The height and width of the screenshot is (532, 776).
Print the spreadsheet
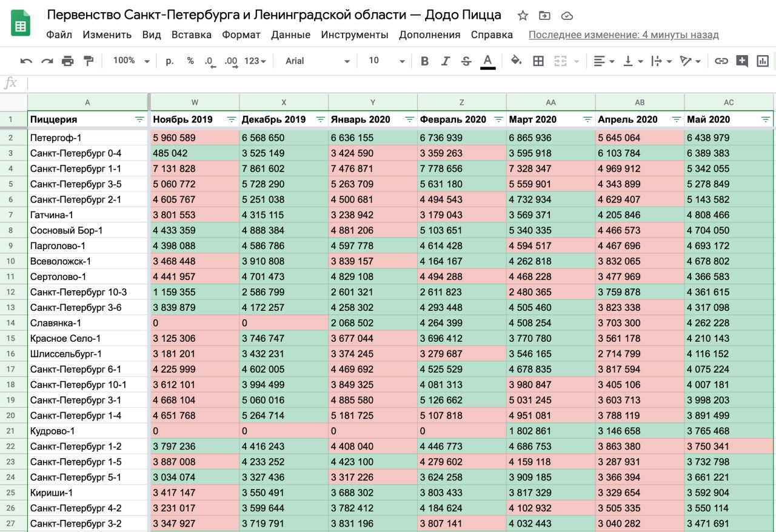(x=67, y=61)
